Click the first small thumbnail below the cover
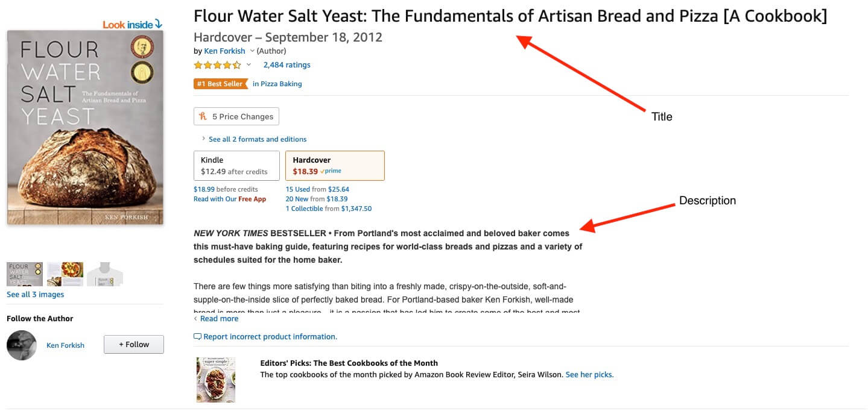 click(x=24, y=274)
